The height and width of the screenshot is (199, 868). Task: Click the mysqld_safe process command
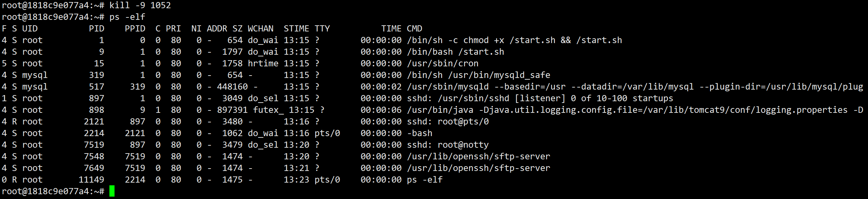coord(478,75)
